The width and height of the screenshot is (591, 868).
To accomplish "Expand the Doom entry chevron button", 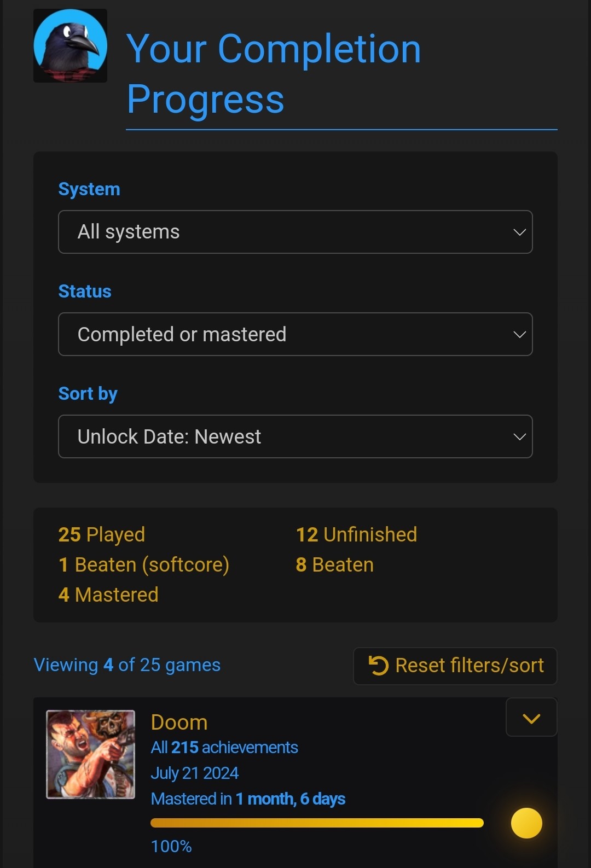I will point(531,718).
